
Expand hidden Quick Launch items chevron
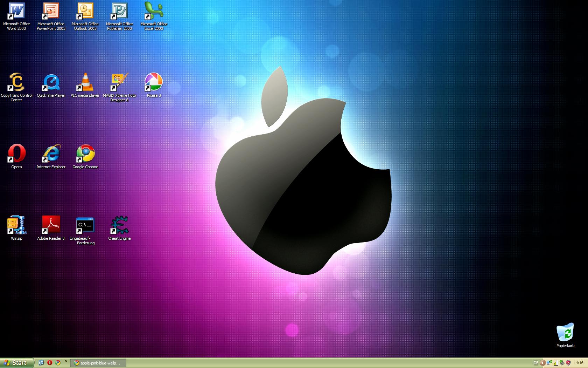66,361
